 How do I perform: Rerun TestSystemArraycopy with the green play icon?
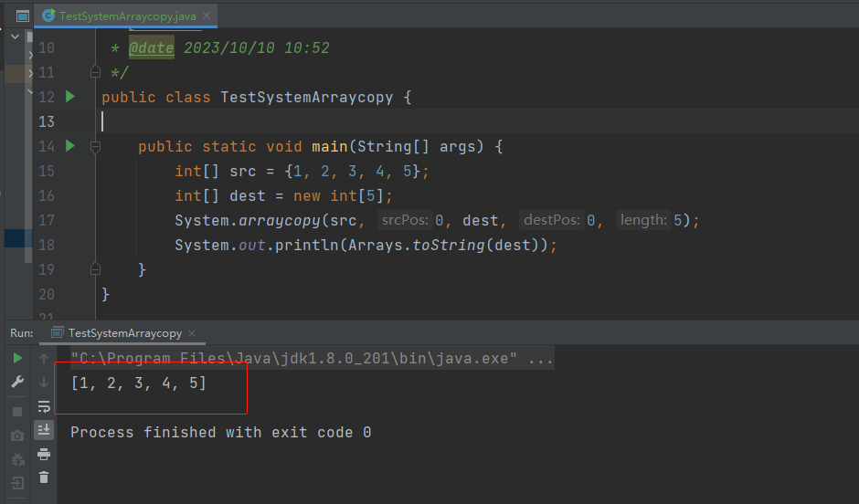[17, 358]
